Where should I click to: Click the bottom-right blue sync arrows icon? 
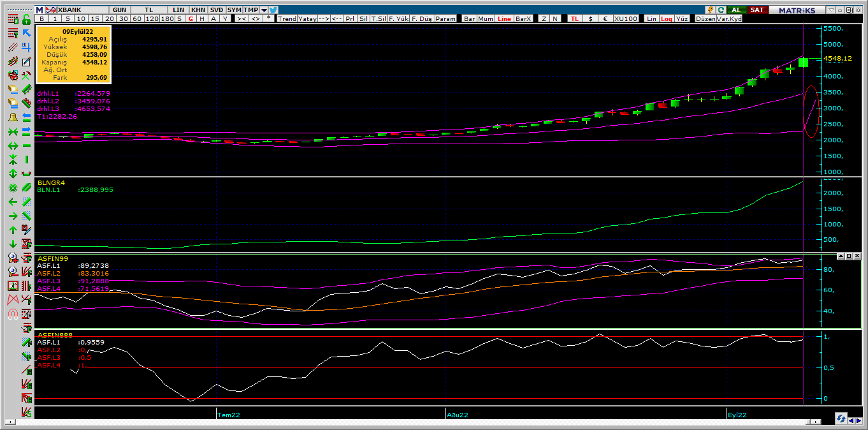point(841,419)
